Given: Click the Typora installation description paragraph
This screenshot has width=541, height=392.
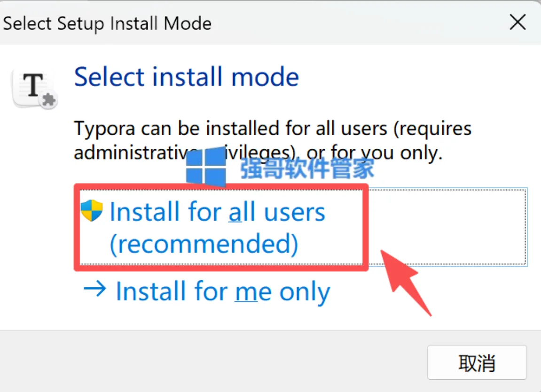Looking at the screenshot, I should [273, 140].
